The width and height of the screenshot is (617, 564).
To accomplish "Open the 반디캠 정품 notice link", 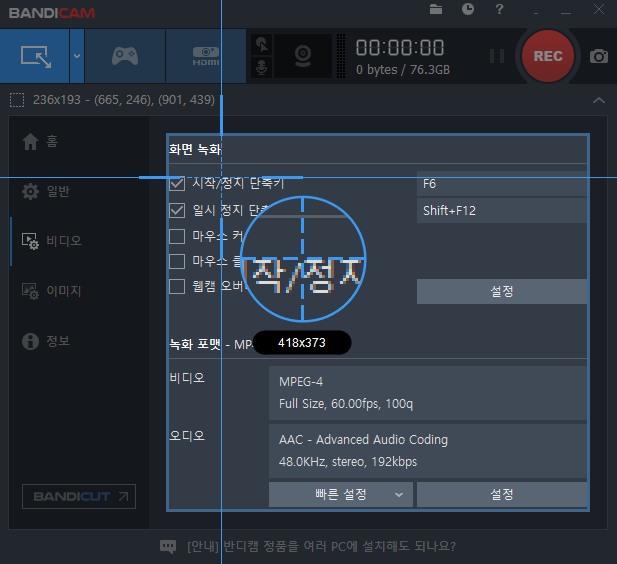I will click(x=321, y=546).
